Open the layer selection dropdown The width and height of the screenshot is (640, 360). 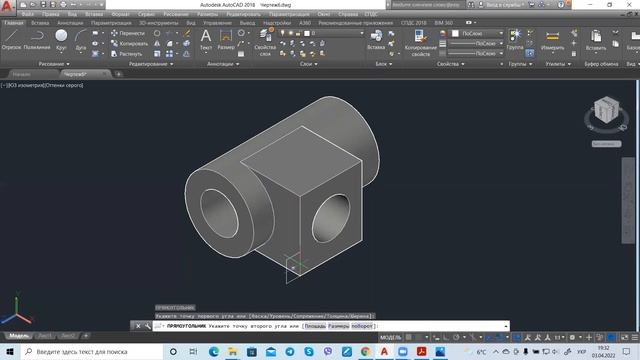click(x=322, y=33)
